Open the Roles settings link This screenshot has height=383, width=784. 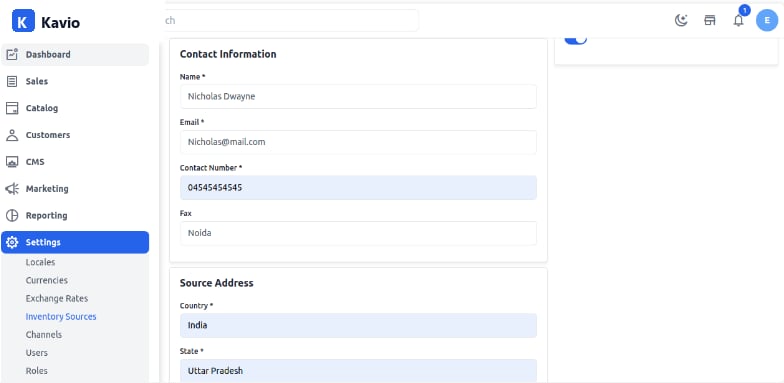[x=37, y=371]
